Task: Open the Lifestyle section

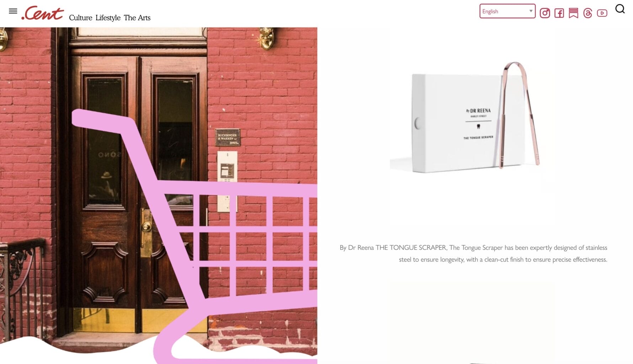Action: click(108, 17)
